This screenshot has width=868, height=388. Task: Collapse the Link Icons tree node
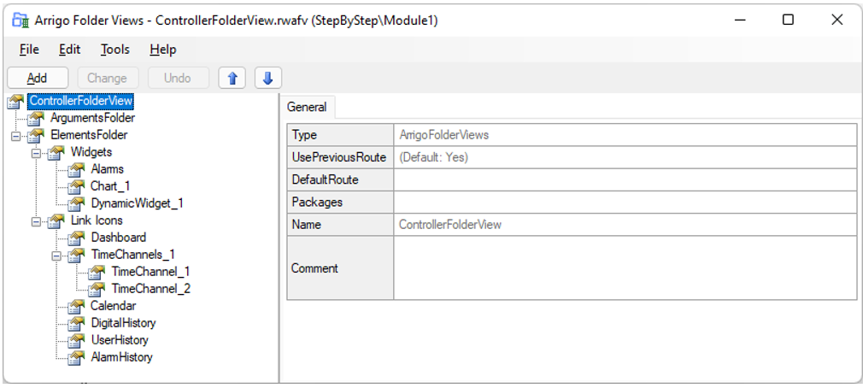(35, 220)
